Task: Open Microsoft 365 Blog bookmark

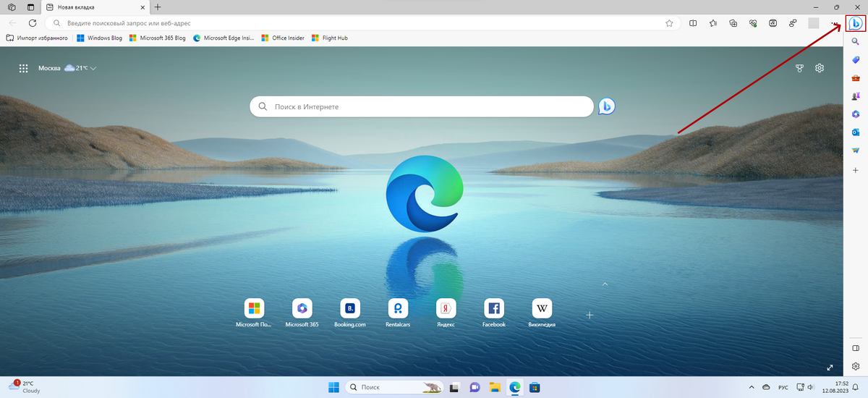Action: point(157,38)
